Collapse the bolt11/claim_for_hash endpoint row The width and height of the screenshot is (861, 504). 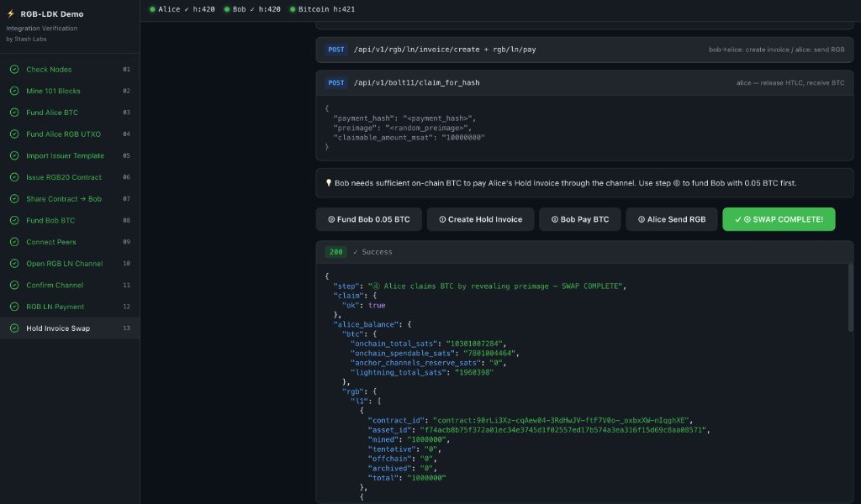pyautogui.click(x=585, y=83)
